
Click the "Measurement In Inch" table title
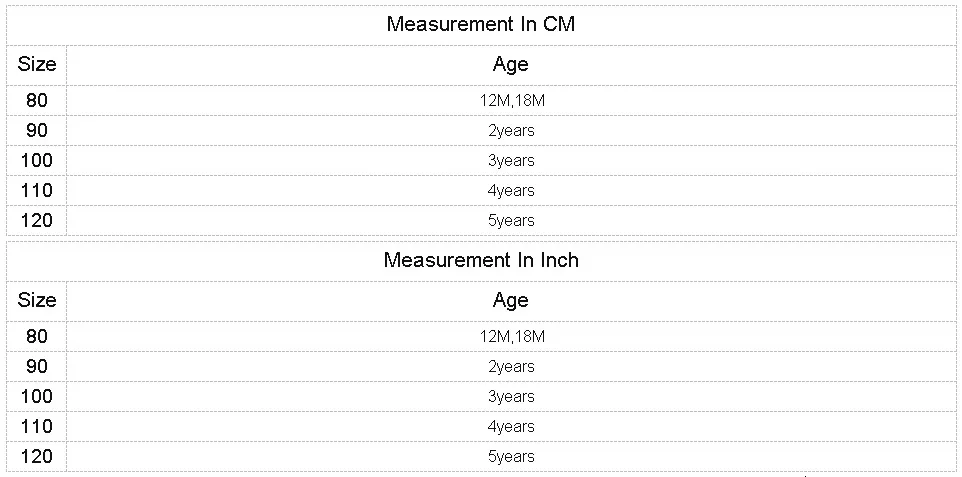point(480,260)
